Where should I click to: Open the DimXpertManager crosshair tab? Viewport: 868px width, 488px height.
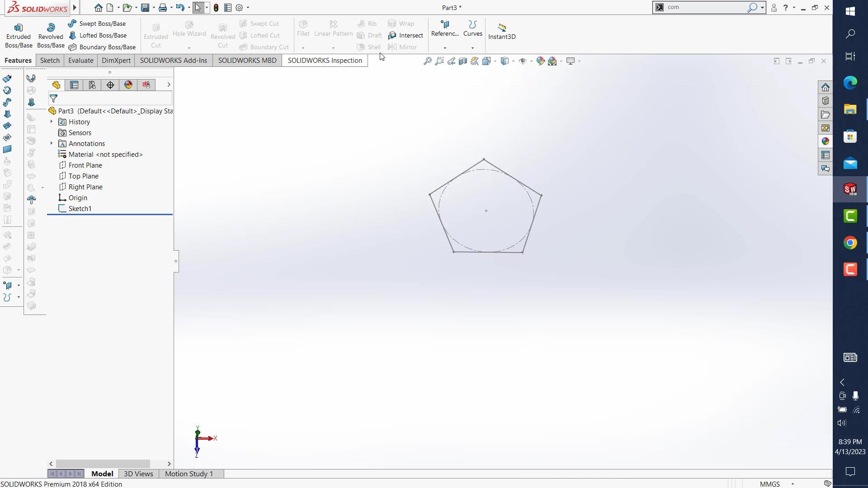[x=110, y=85]
